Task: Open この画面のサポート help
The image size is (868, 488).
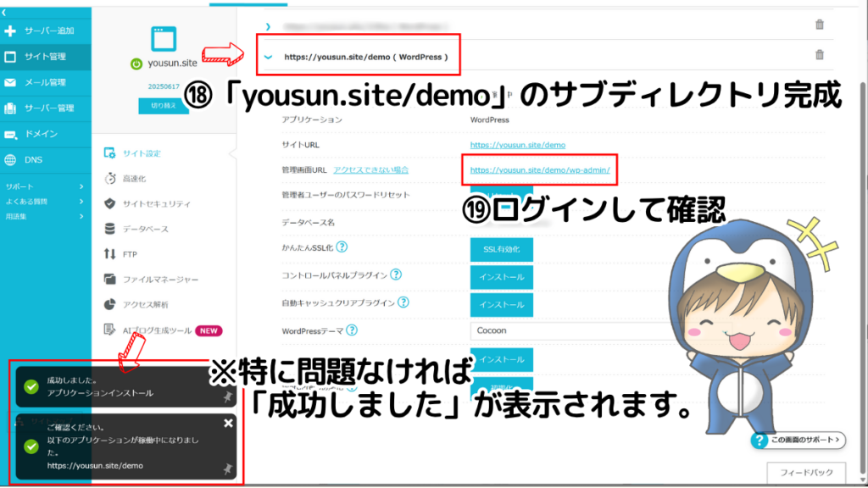Action: 798,441
